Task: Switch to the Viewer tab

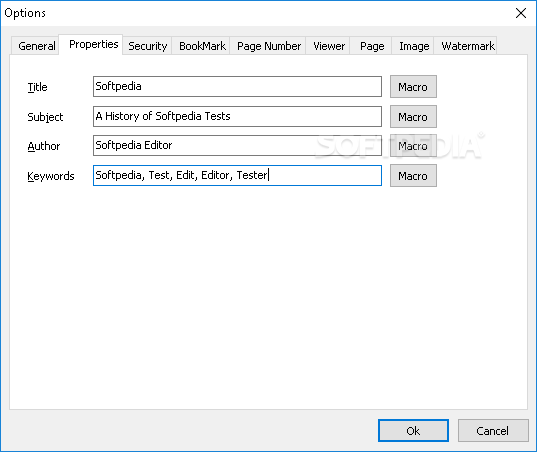Action: coord(328,46)
